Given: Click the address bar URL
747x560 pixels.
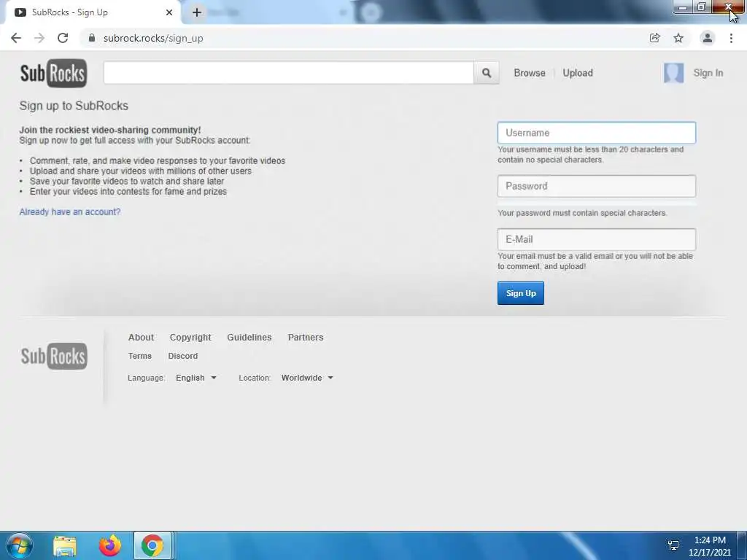Looking at the screenshot, I should point(153,38).
